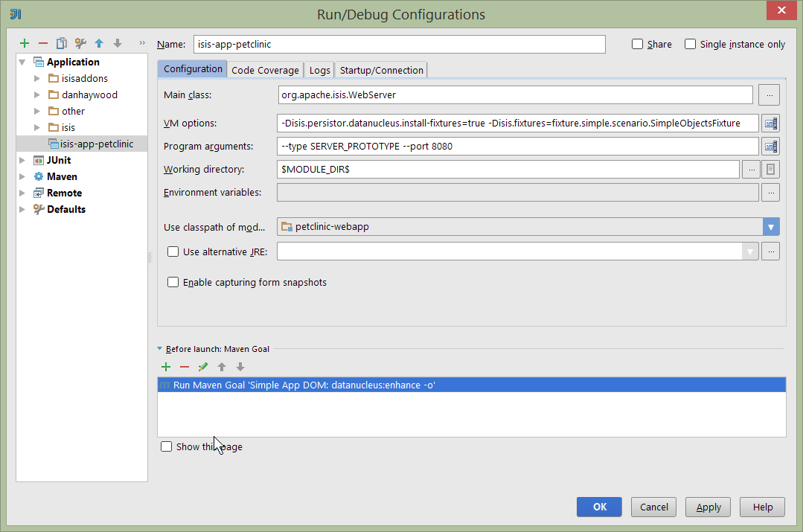Expand the Program arguments editor icon

pos(770,147)
